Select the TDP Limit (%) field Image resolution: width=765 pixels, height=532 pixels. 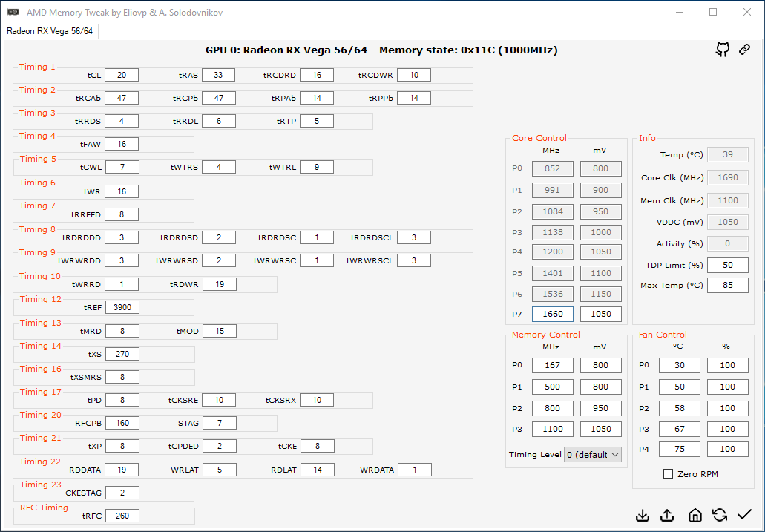[727, 265]
